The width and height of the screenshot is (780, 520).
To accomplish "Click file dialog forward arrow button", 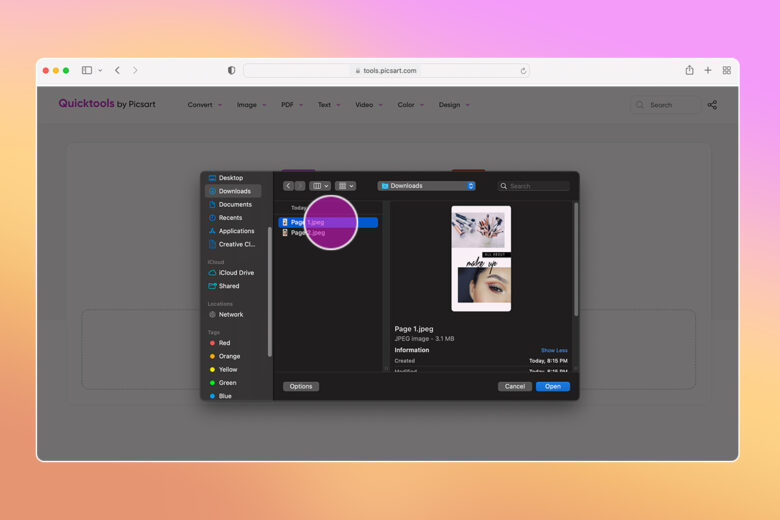I will tap(300, 186).
